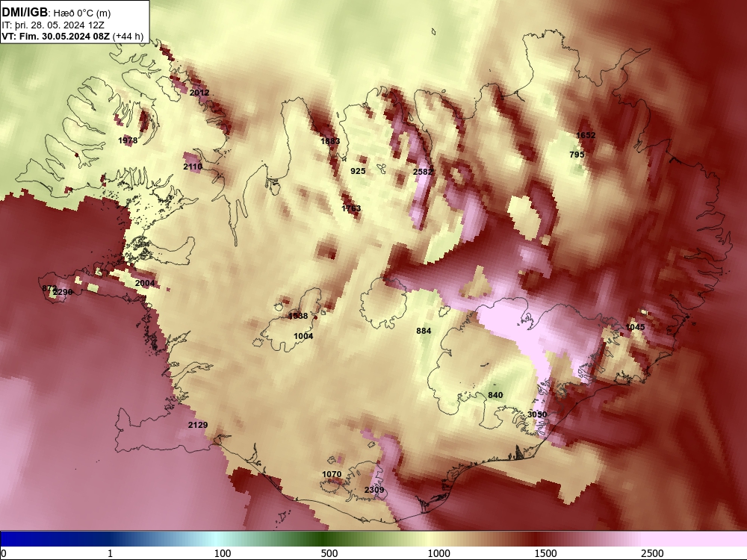Screen dimensions: 747x560
Task: Click the '500' tick on the color scale
Action: point(329,553)
